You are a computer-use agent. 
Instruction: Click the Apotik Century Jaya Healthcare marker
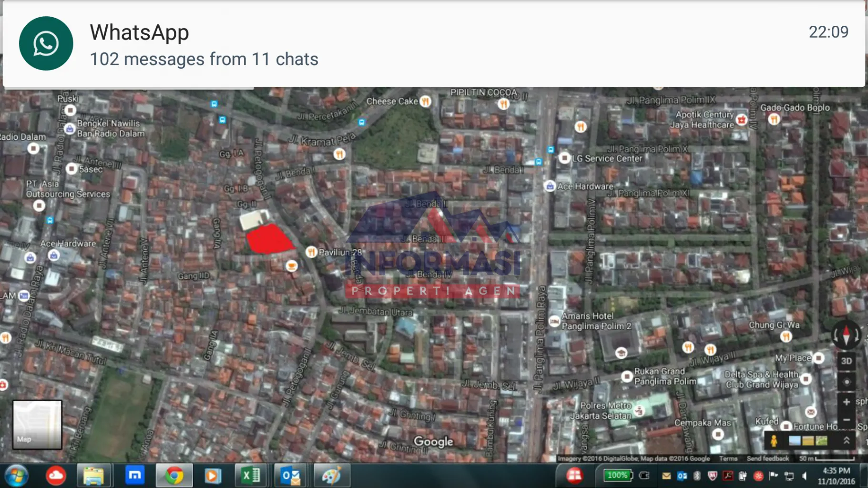click(741, 119)
